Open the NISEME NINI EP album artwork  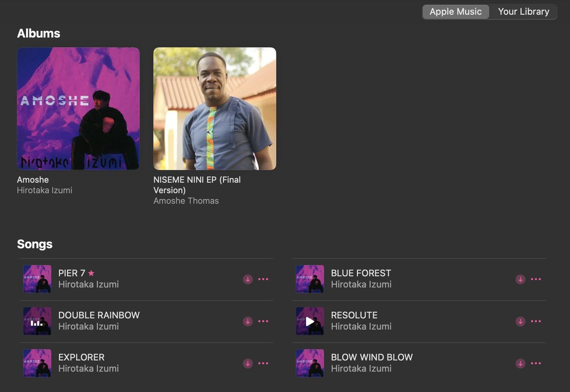click(x=215, y=109)
